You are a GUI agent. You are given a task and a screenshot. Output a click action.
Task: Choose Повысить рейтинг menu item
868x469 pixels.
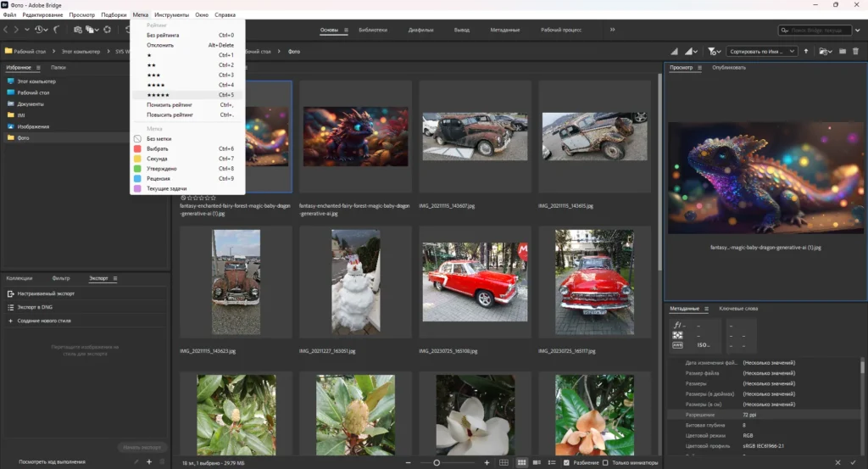(x=187, y=114)
